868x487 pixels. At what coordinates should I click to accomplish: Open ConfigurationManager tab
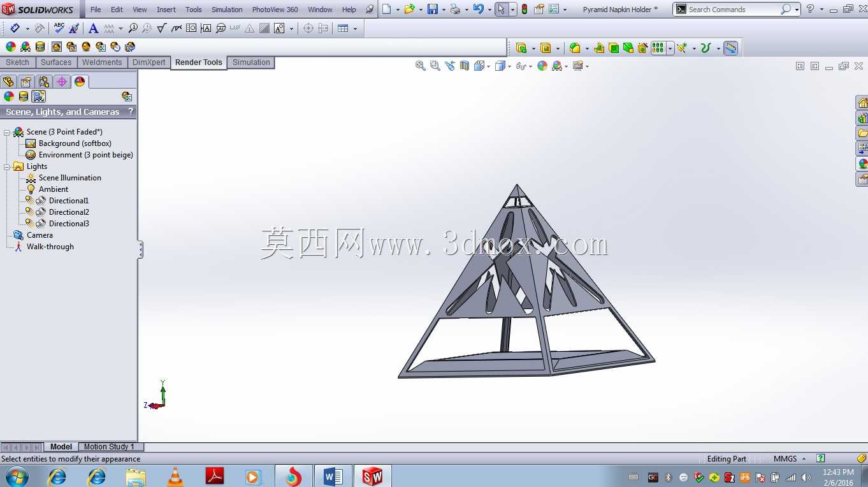[x=44, y=82]
